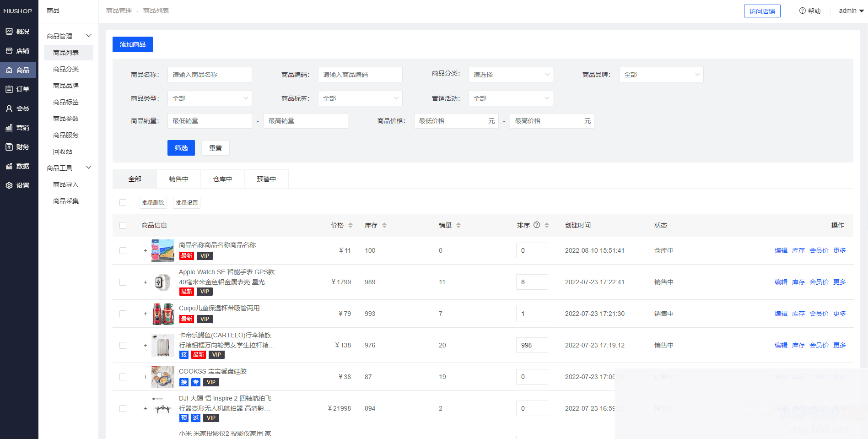Click the Apple Watch product thumbnail image
This screenshot has width=868, height=439.
(162, 282)
